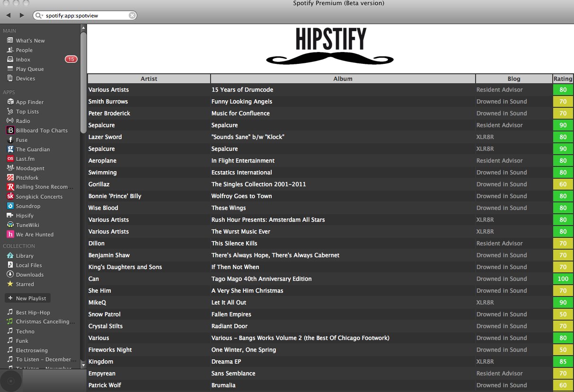
Task: Click the sidebar scrollbar down arrow
Action: click(x=84, y=365)
